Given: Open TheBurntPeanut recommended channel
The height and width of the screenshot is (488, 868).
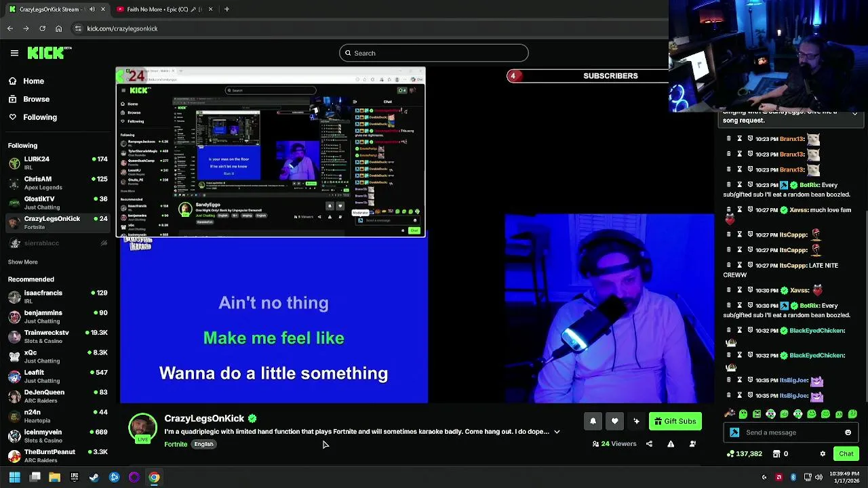Looking at the screenshot, I should point(57,455).
